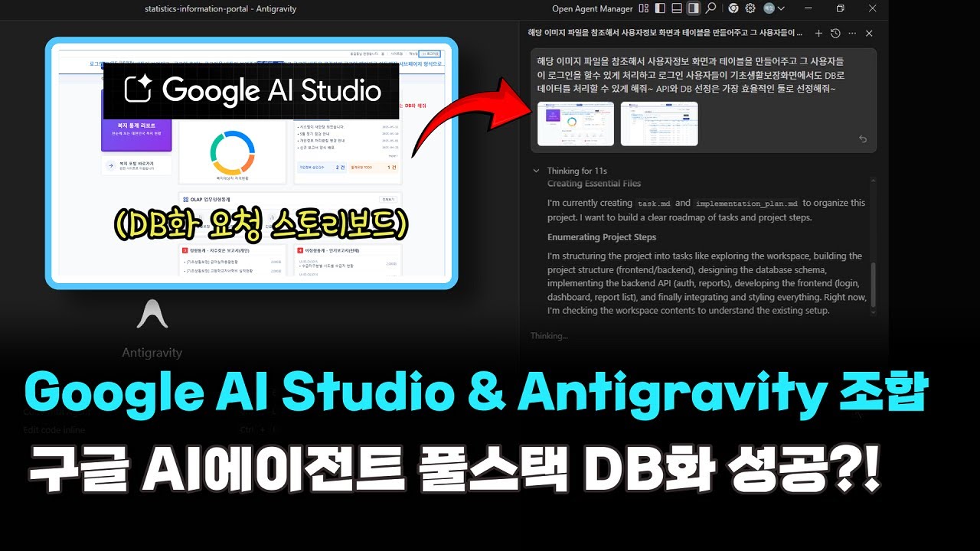Expand the profile dropdown chevron beside the avatar

tap(781, 8)
